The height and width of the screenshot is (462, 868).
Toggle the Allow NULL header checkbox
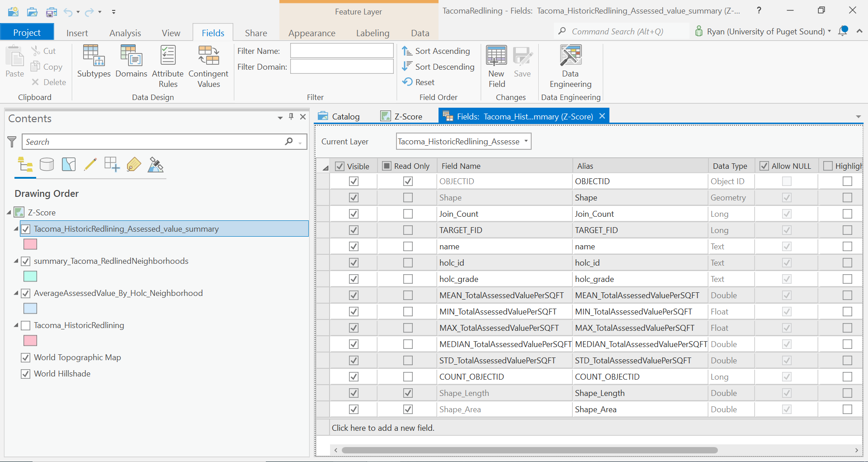point(764,166)
